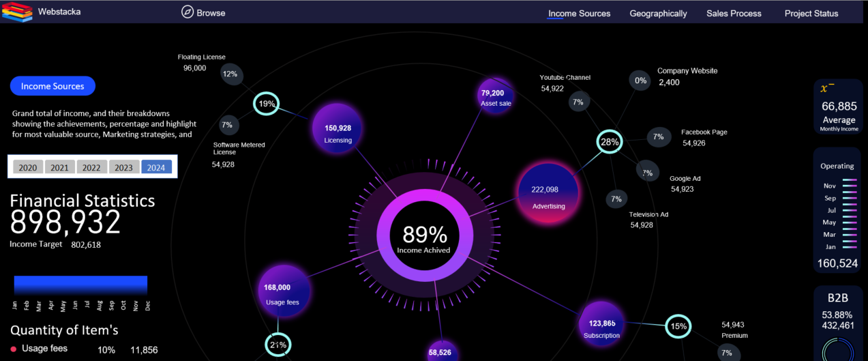Click the 89% Income Achieved donut
868x361 pixels.
(x=424, y=237)
